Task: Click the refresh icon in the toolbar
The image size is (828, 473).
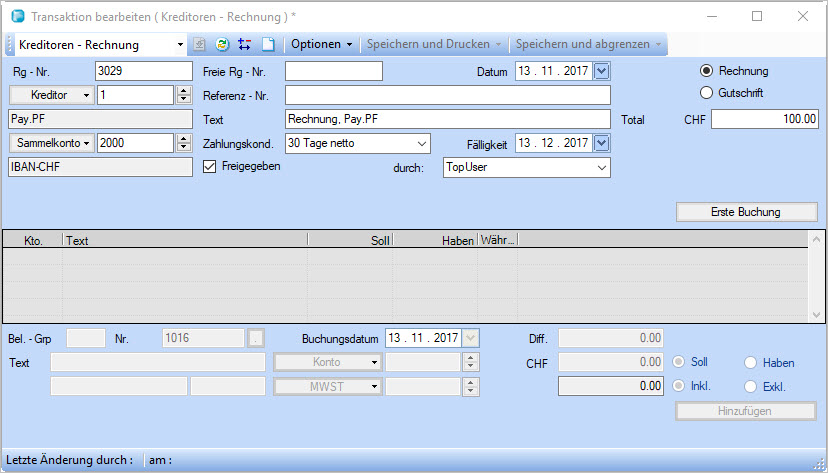Action: coord(222,45)
